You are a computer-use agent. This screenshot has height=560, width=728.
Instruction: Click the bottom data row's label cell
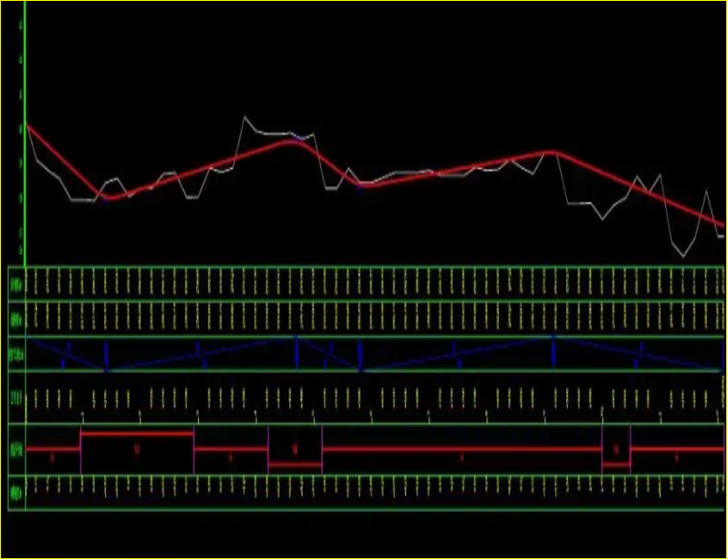pyautogui.click(x=16, y=493)
